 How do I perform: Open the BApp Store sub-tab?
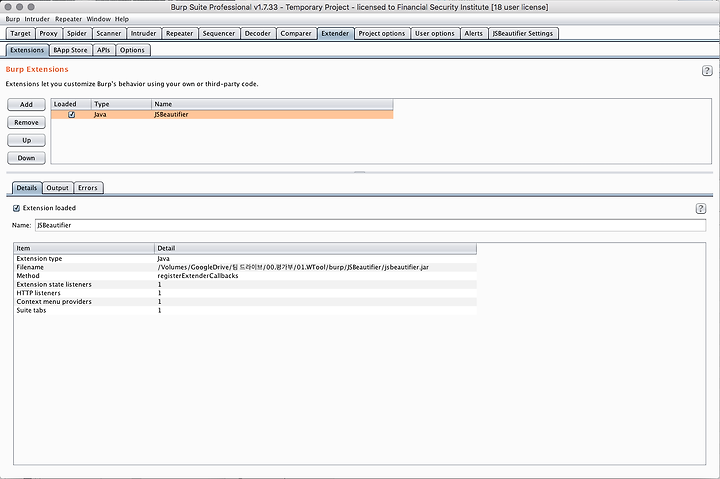70,50
